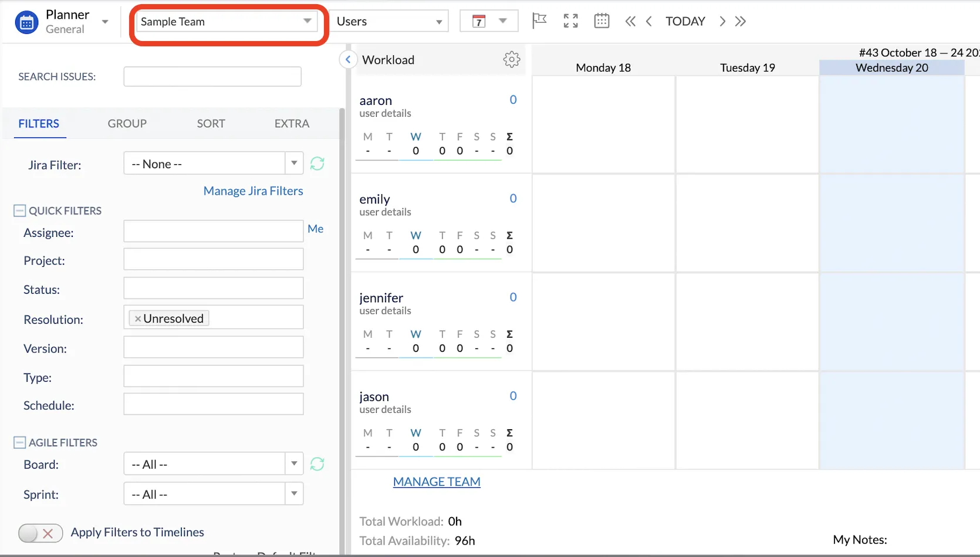Open Workload settings with the gear icon
This screenshot has width=980, height=557.
pyautogui.click(x=511, y=59)
